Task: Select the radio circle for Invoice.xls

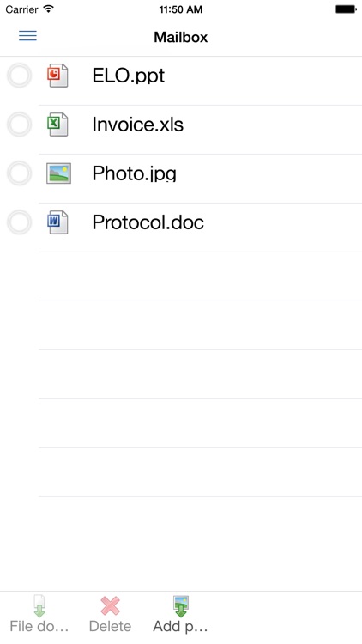Action: pos(19,124)
